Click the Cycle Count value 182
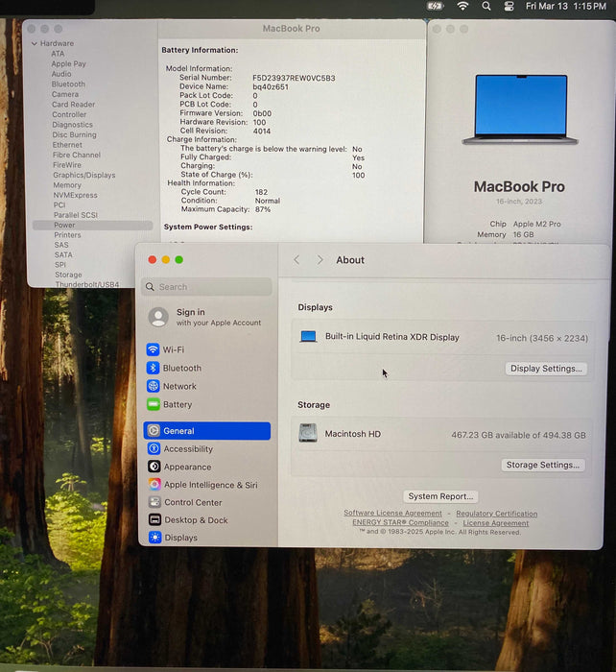Viewport: 616px width, 672px height. pyautogui.click(x=261, y=192)
